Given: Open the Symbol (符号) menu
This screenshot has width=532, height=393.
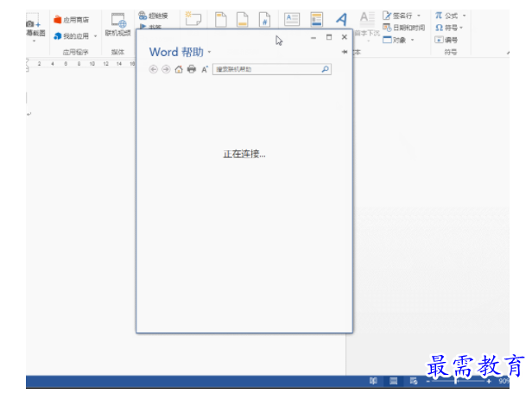Looking at the screenshot, I should click(x=446, y=28).
